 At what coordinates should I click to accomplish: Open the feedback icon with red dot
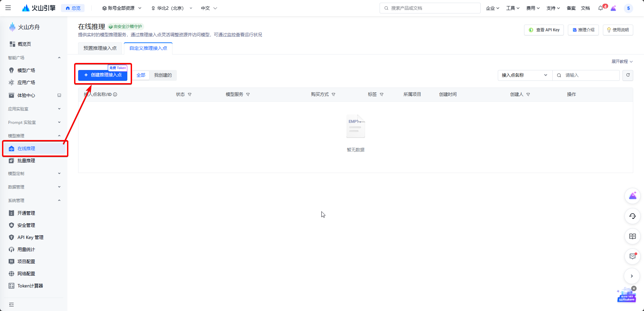click(633, 256)
